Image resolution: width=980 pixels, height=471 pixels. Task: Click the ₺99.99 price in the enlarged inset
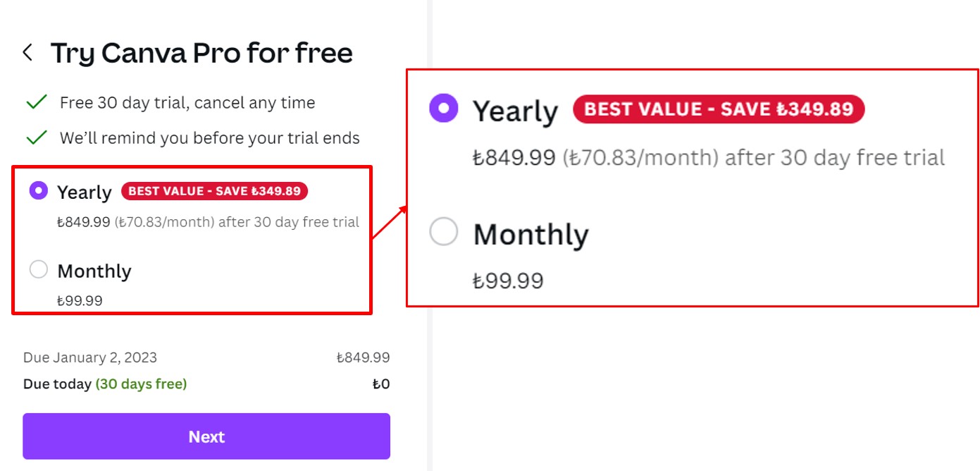[x=508, y=281]
